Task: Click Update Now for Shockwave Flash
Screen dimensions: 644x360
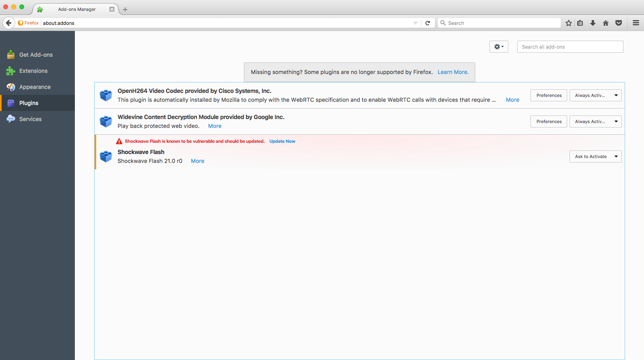Action: pos(282,141)
